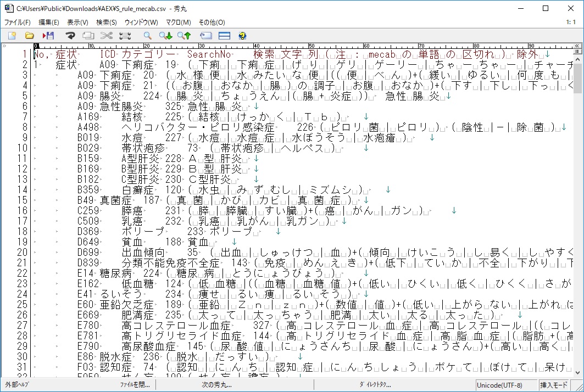
Task: Click the Hidemaru app icon in title bar
Action: coord(9,8)
